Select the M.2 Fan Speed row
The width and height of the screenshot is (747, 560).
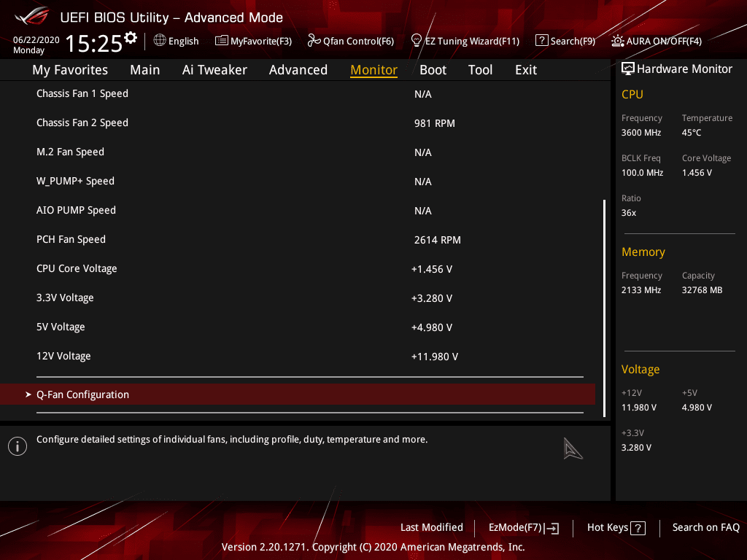[298, 152]
